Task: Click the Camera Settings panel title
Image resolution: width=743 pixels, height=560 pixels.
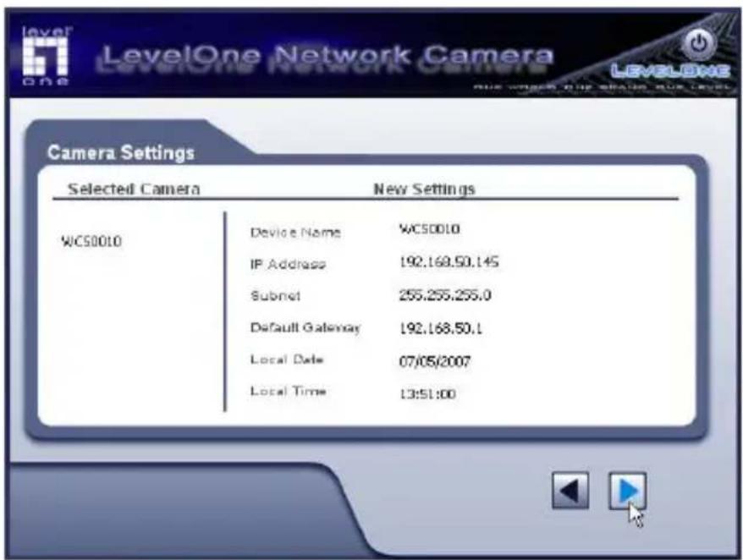Action: [x=121, y=152]
